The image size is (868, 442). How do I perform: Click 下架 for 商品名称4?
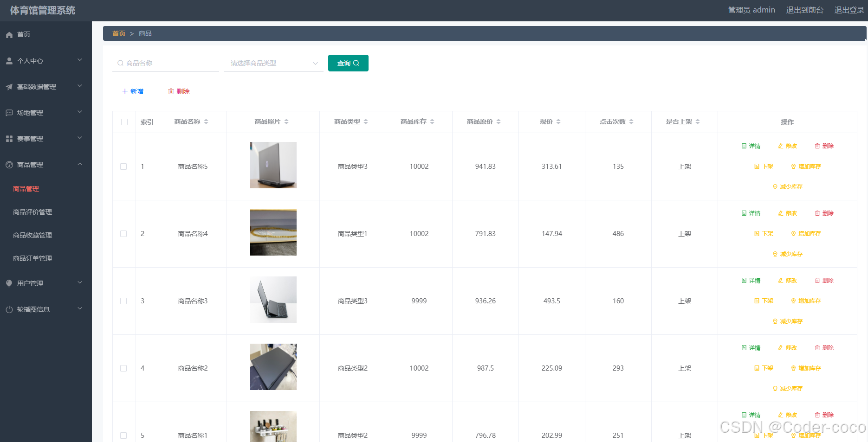pyautogui.click(x=764, y=234)
